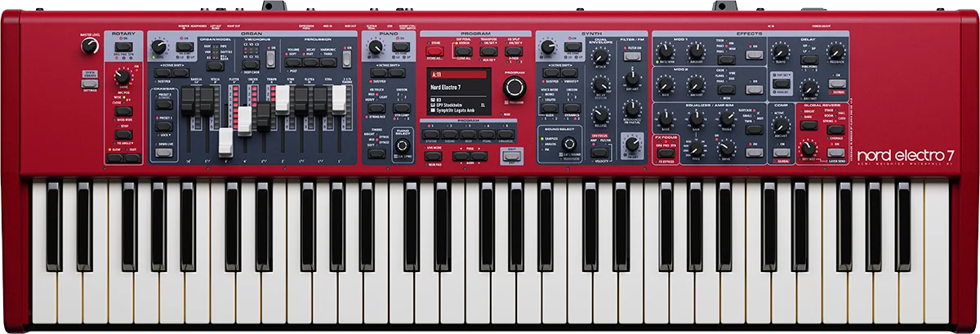Click the rightmost white Timbre drawbar
Screen dimensions: 980x334
tap(339, 100)
